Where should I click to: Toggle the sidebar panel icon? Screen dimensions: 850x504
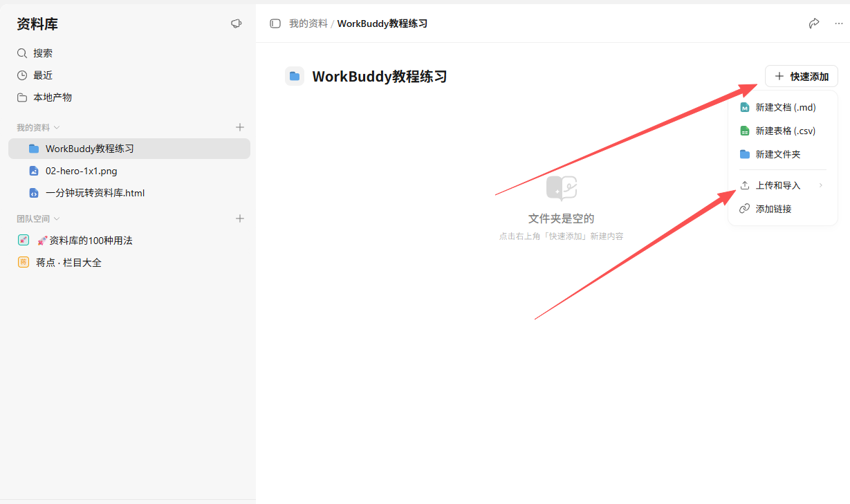coord(275,24)
